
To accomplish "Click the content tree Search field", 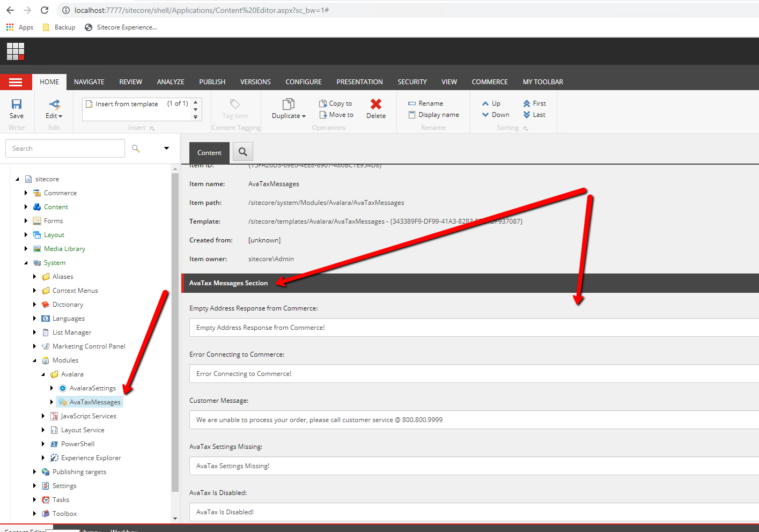I will coord(65,149).
